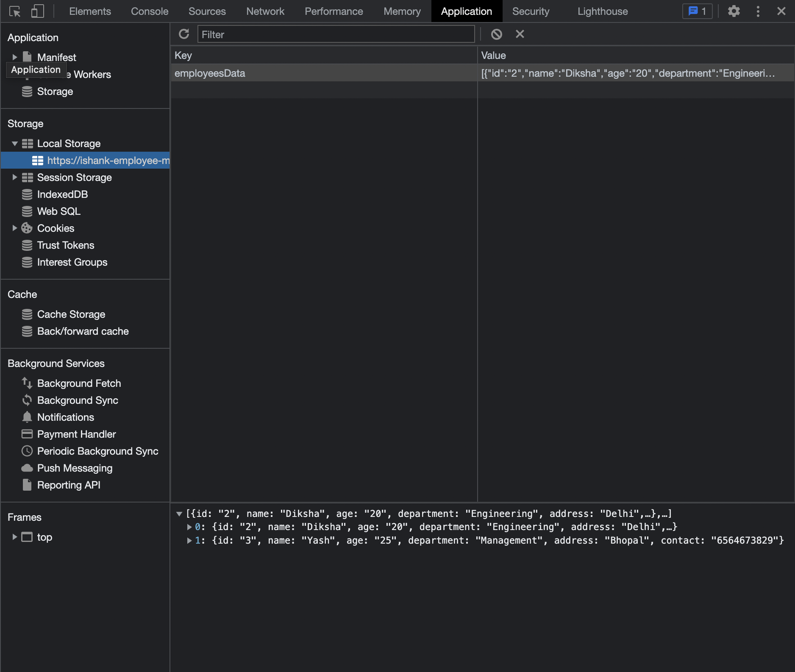This screenshot has width=795, height=672.
Task: Click the Session Storage grid icon
Action: pos(28,178)
